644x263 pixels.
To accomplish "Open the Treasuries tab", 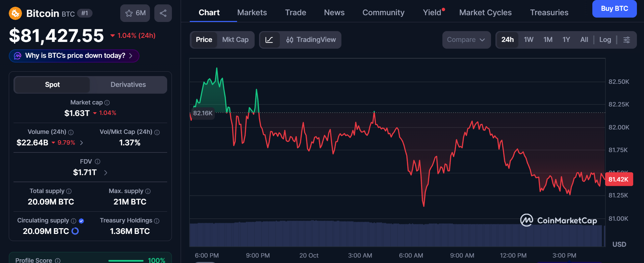I will tap(549, 13).
